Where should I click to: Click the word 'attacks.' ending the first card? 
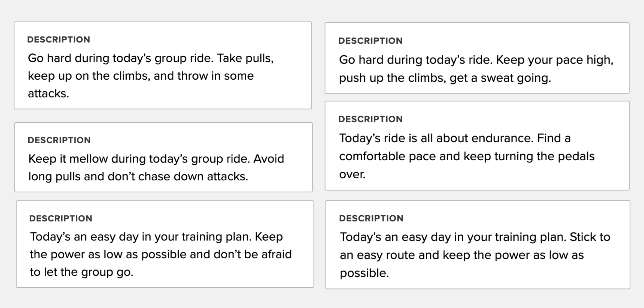(x=48, y=93)
